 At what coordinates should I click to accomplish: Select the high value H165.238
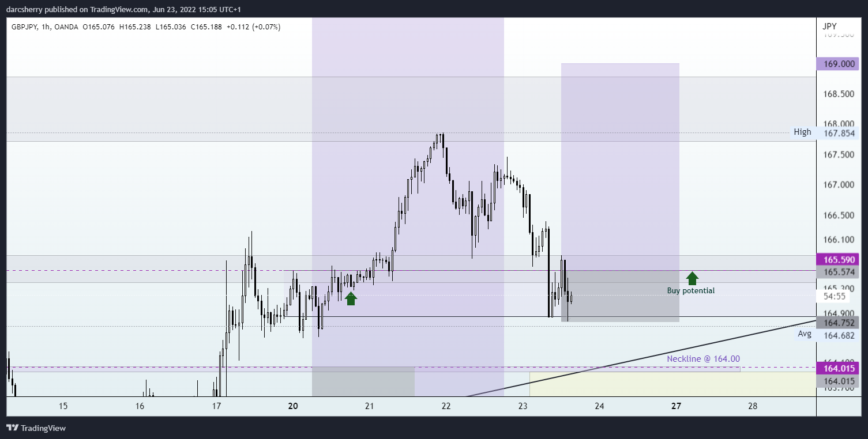point(136,27)
